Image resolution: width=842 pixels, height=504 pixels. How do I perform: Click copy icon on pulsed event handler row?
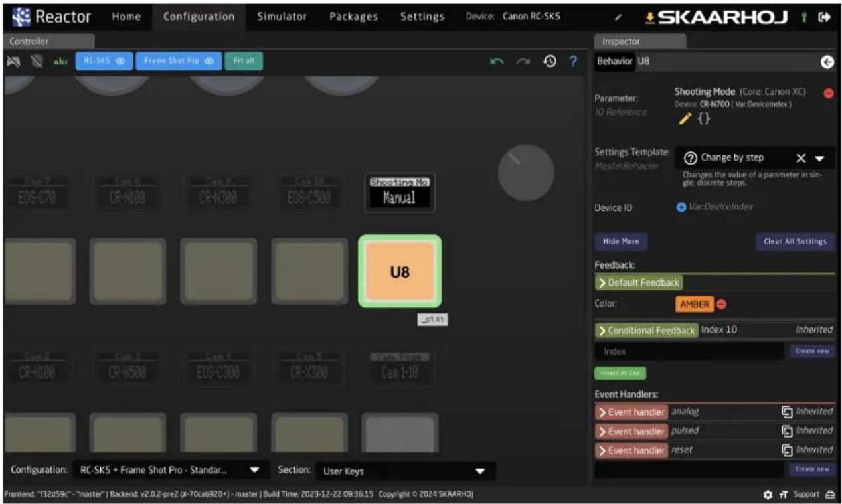[787, 431]
